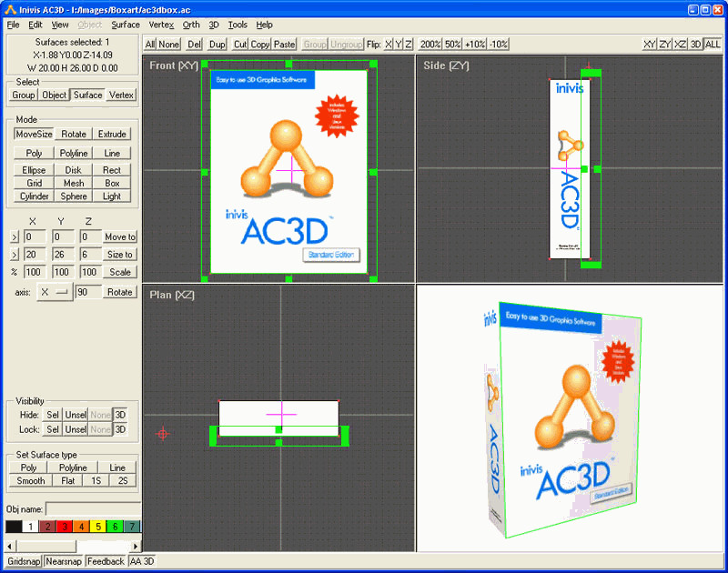Pick the yellow palette color 5
The height and width of the screenshot is (573, 728).
[98, 527]
